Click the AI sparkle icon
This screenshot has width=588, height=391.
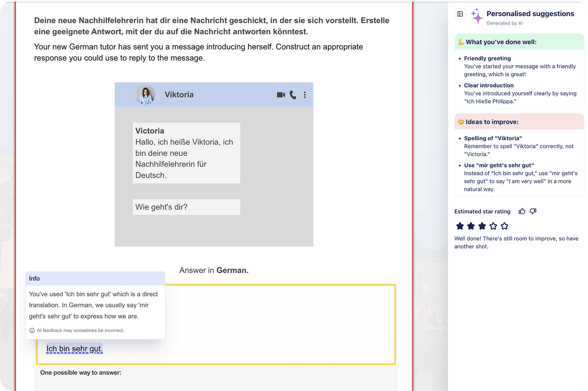point(477,16)
